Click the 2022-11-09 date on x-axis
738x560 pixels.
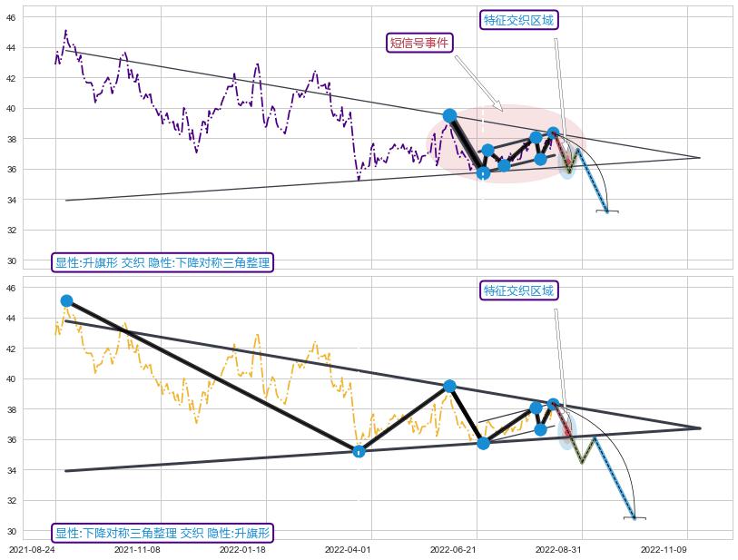pos(665,549)
